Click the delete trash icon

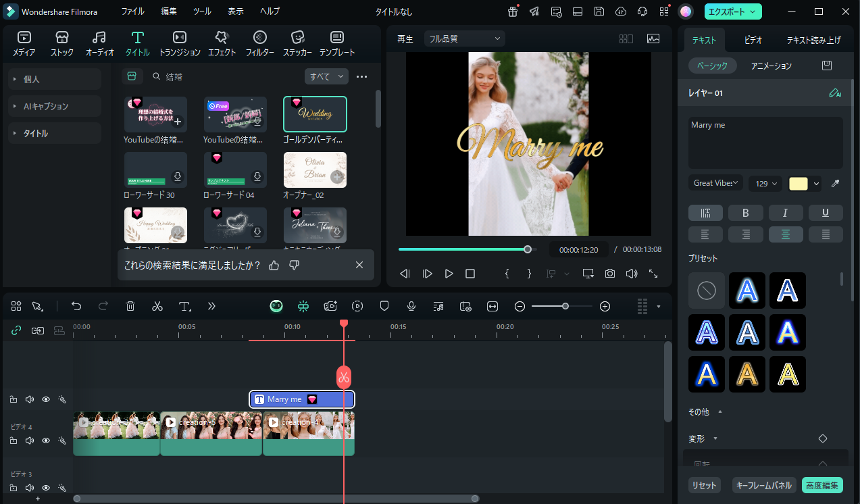[x=130, y=306]
